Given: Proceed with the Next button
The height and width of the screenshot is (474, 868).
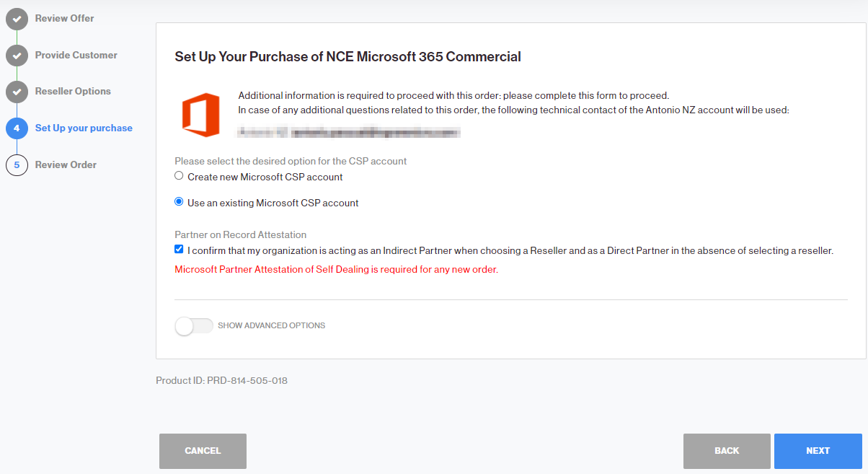Looking at the screenshot, I should (x=818, y=451).
